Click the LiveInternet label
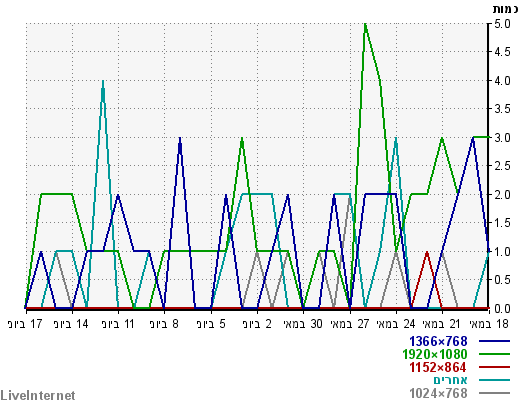The width and height of the screenshot is (520, 405). (38, 396)
